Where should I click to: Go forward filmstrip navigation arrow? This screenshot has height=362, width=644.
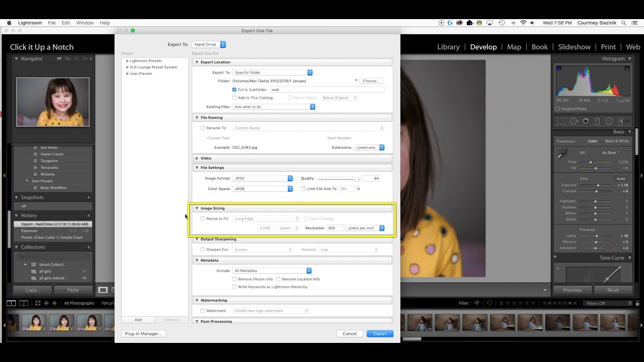tap(55, 303)
